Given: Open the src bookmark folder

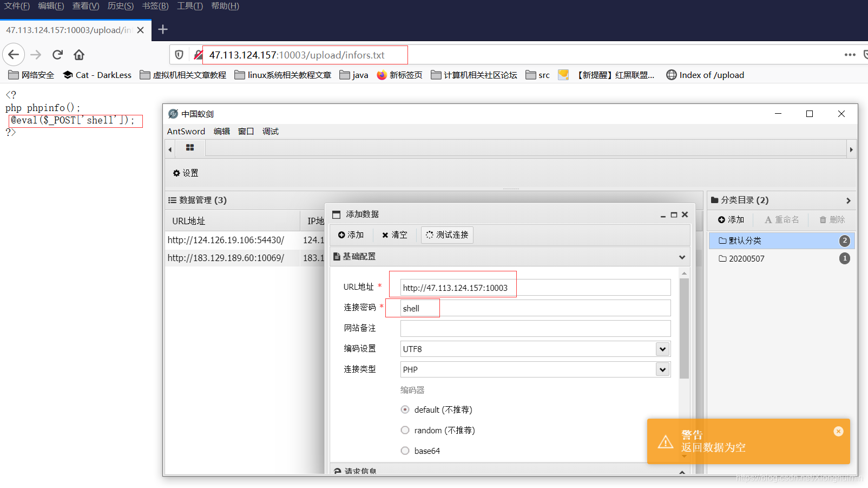Looking at the screenshot, I should pyautogui.click(x=537, y=75).
